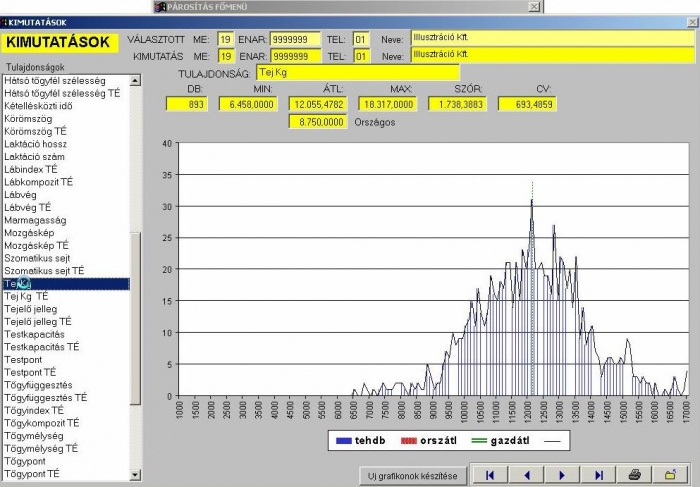
Task: Print the chart with the printer icon
Action: (x=634, y=475)
